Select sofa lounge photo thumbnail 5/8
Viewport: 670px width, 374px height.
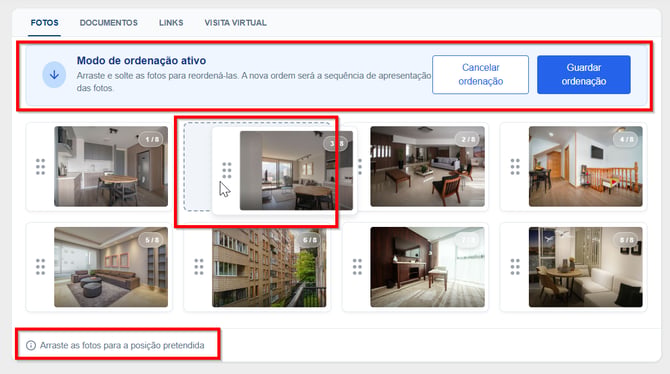(x=111, y=267)
